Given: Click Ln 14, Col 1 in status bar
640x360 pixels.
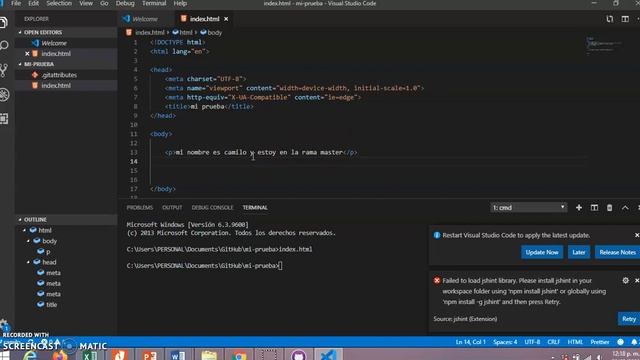Looking at the screenshot, I should (x=471, y=342).
